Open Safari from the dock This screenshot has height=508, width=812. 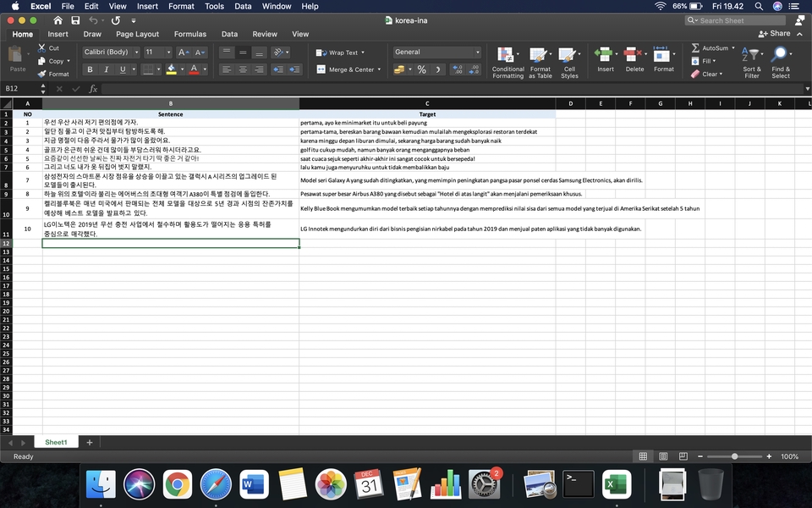216,484
